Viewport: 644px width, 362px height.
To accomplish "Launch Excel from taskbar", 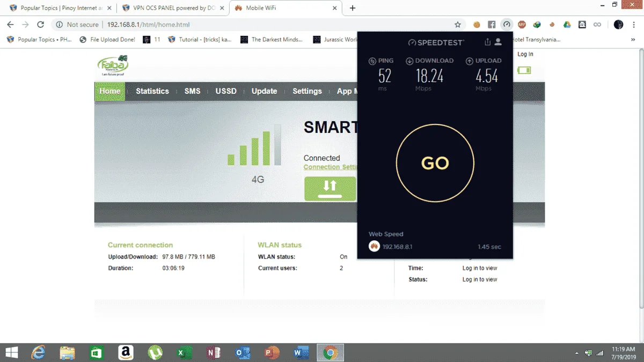I will point(184,352).
